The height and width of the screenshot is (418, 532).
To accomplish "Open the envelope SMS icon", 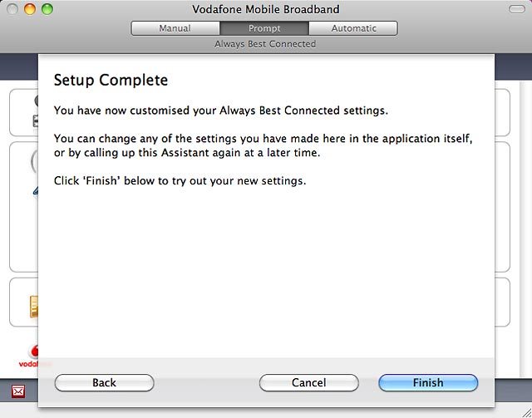I will pyautogui.click(x=18, y=391).
